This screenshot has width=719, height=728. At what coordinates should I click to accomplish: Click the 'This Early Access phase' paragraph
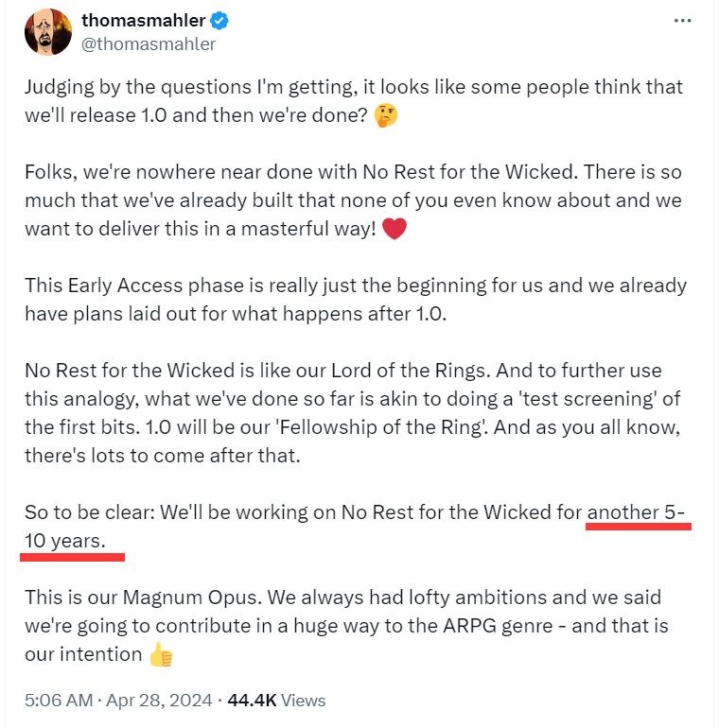[356, 300]
